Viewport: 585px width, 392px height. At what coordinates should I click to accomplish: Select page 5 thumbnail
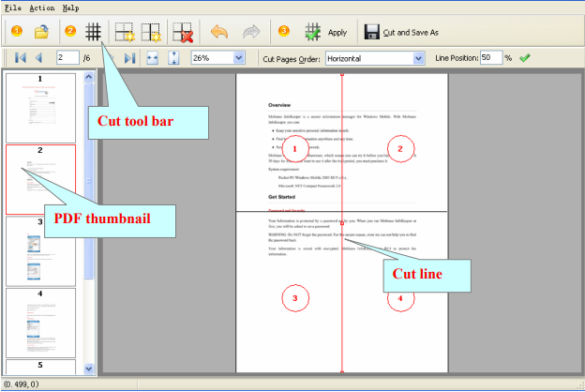[x=40, y=367]
